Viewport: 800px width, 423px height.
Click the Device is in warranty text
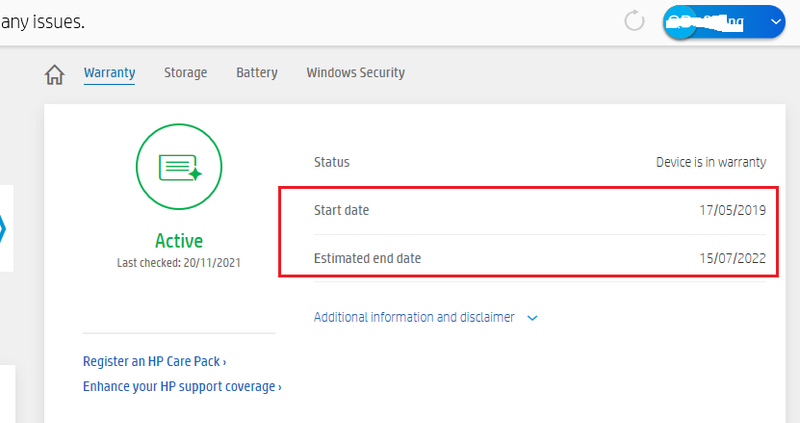711,162
